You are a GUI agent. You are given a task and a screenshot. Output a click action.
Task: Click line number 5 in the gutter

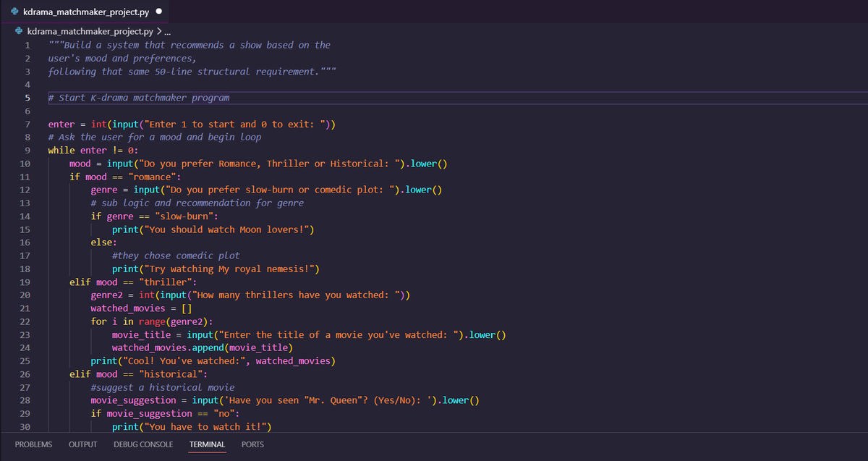click(27, 98)
